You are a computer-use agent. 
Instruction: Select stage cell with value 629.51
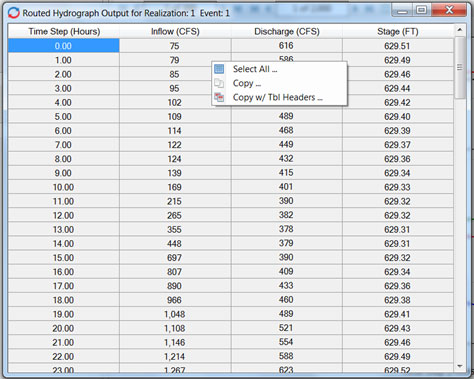[x=398, y=46]
